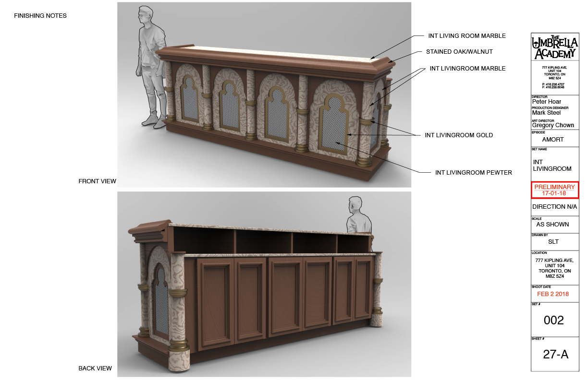Click the BACK VIEW label
This screenshot has width=588, height=380.
click(94, 368)
